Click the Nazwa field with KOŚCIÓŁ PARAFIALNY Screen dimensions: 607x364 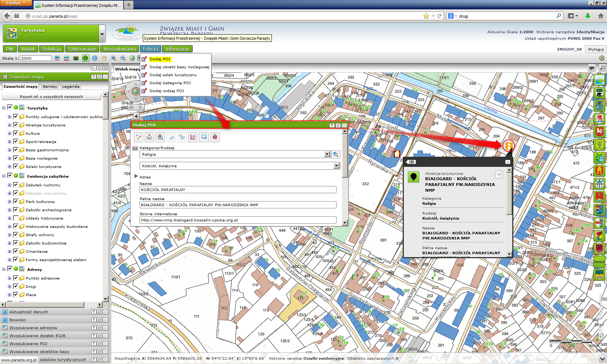238,190
